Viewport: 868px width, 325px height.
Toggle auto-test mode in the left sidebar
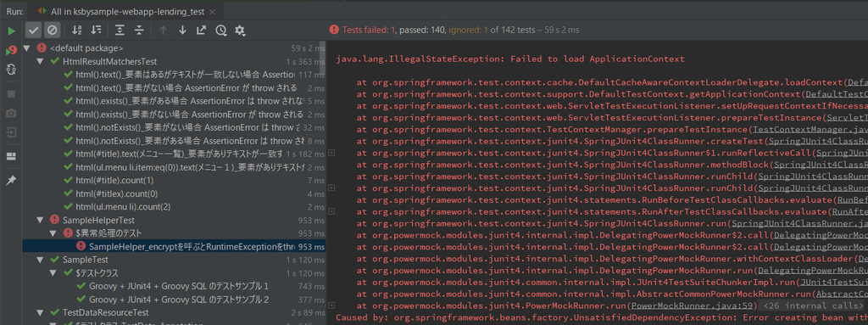[11, 70]
